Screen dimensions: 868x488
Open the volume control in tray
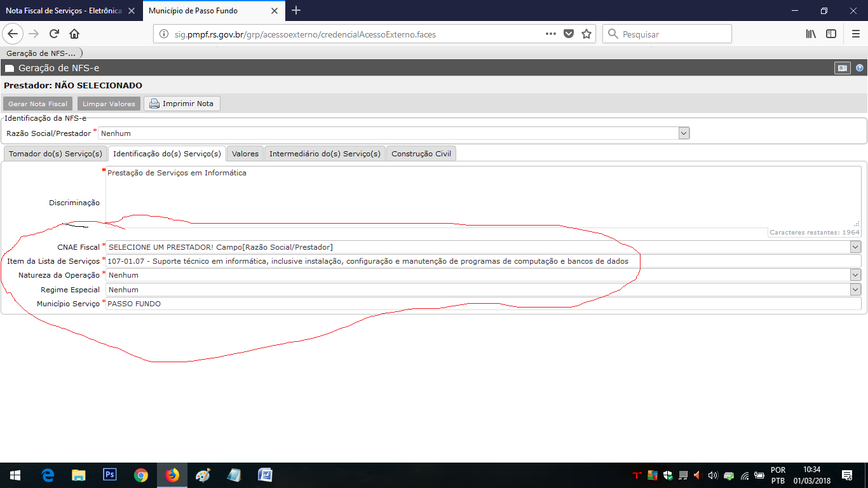[712, 475]
